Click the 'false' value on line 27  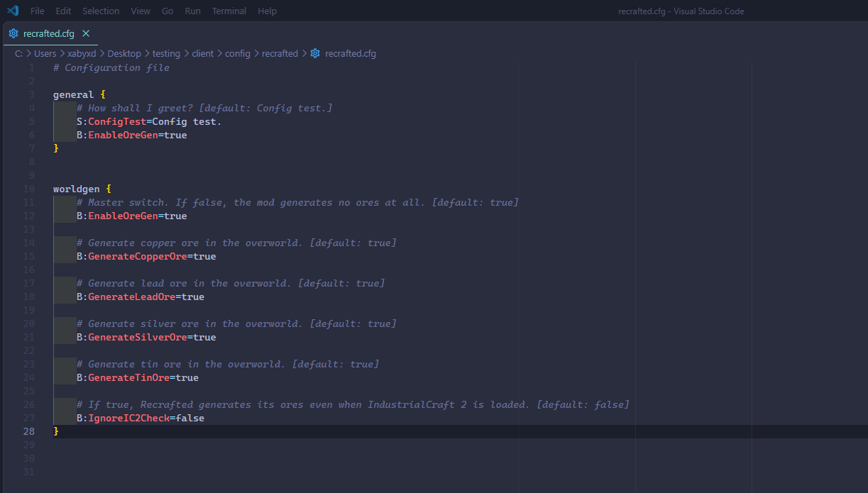tap(190, 418)
